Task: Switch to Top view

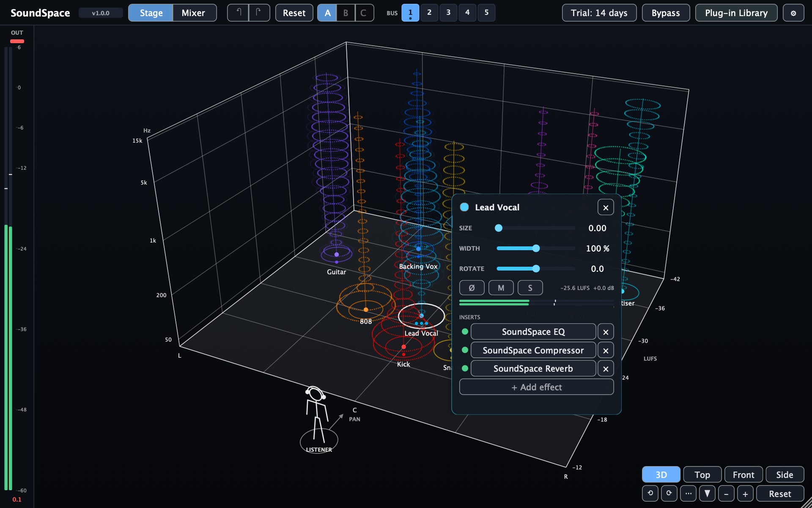Action: (702, 475)
